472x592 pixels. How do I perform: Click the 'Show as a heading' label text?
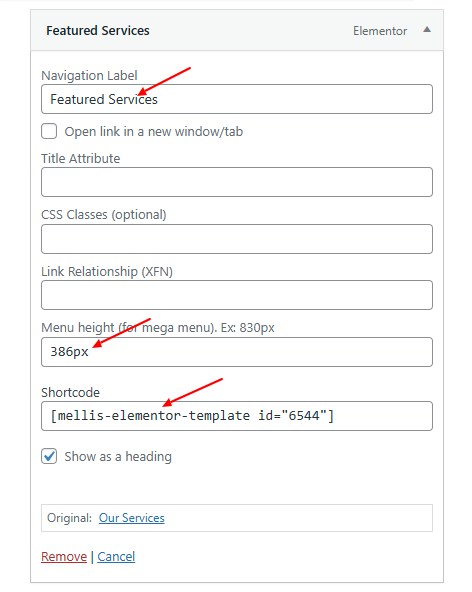pyautogui.click(x=118, y=457)
